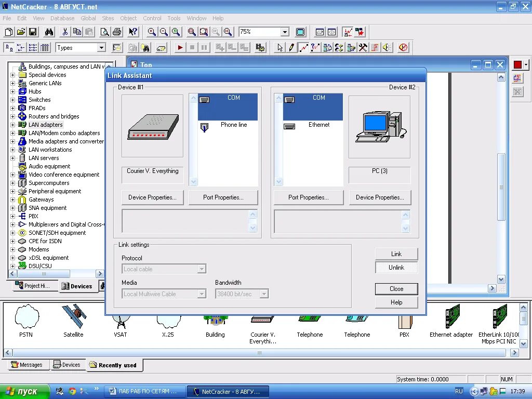
Task: Switch to large icons view in the browser
Action: tap(9, 47)
